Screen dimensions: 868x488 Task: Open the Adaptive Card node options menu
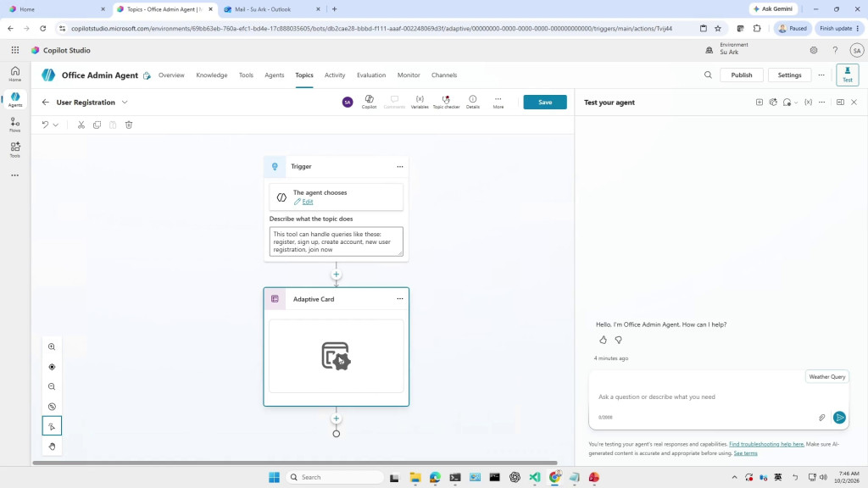400,299
